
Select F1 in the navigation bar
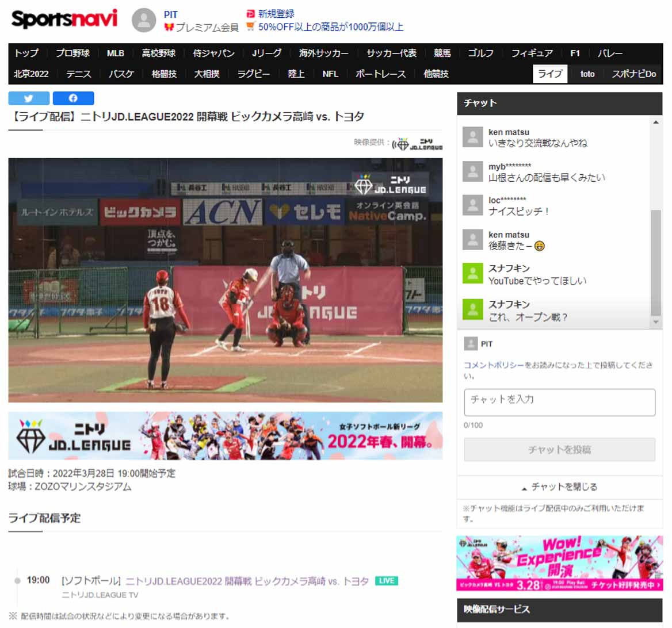click(575, 53)
